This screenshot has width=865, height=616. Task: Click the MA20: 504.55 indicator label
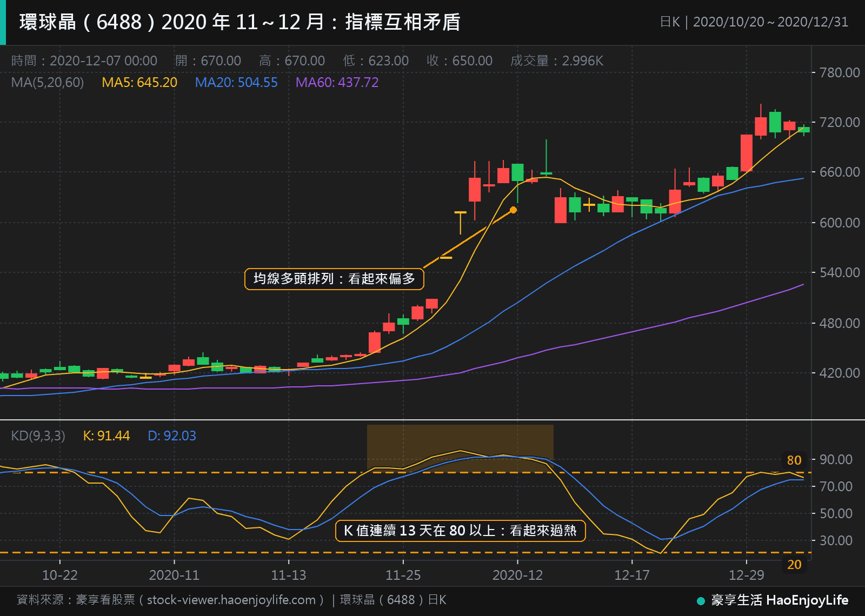[236, 83]
